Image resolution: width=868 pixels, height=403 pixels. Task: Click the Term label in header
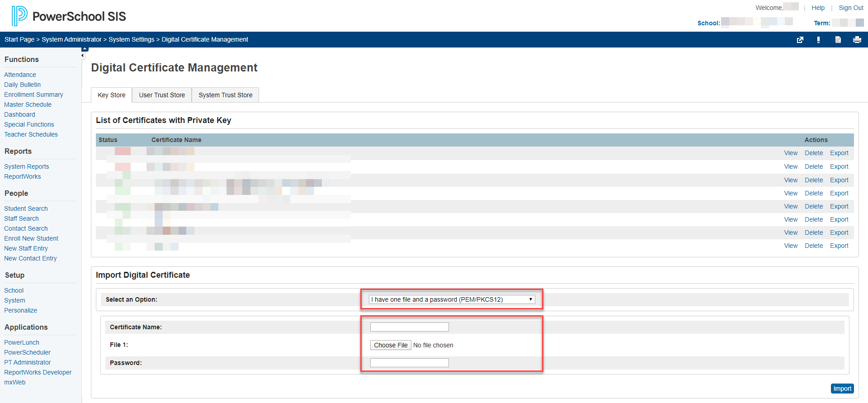[x=822, y=23]
